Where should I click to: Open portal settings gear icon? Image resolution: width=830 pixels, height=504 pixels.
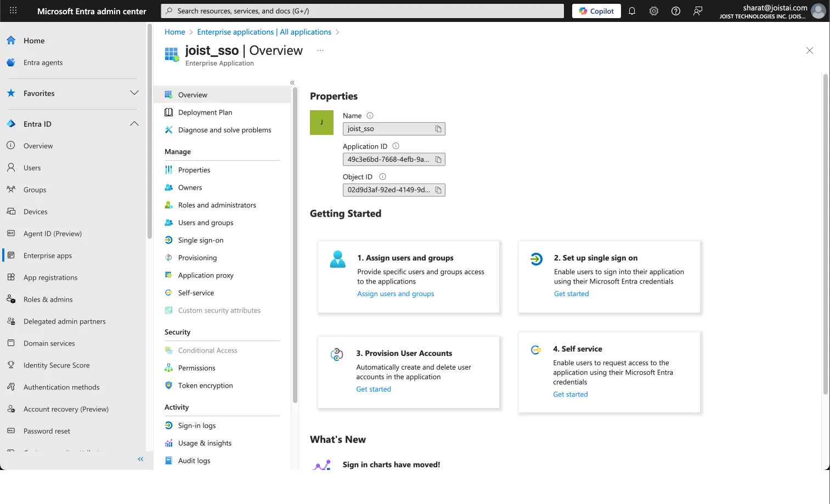tap(654, 11)
